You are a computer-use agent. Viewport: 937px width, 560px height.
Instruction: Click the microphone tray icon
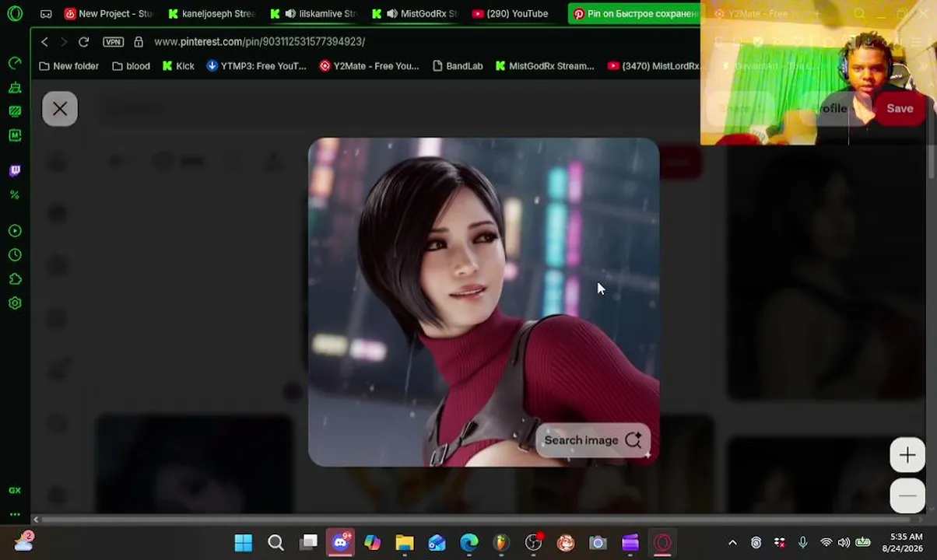point(803,543)
